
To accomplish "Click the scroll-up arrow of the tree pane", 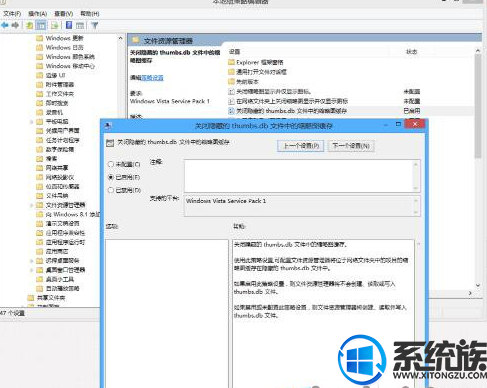I will click(x=120, y=39).
